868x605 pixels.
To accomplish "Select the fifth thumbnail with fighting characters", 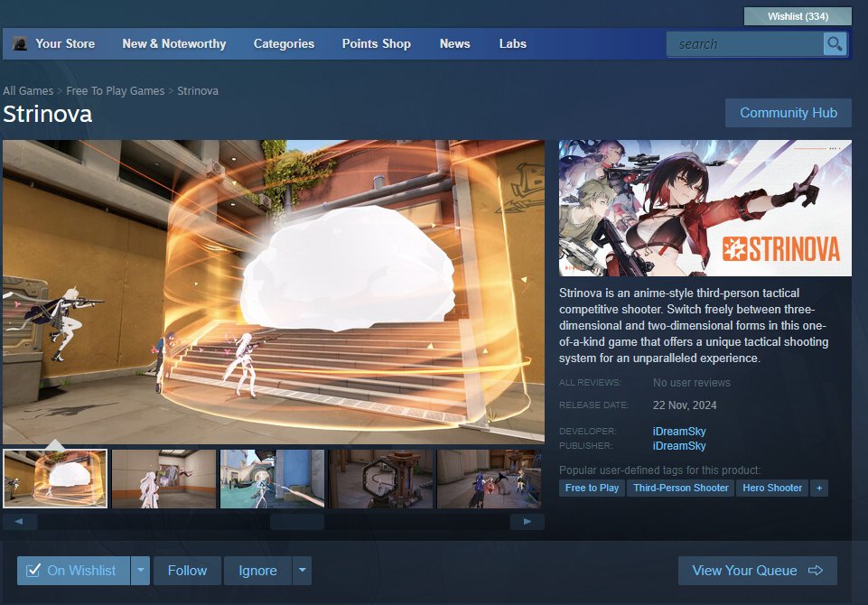I will pos(490,479).
